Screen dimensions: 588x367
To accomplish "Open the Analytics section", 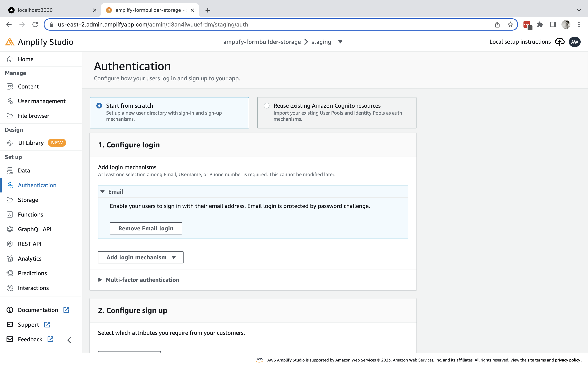I will tap(29, 259).
